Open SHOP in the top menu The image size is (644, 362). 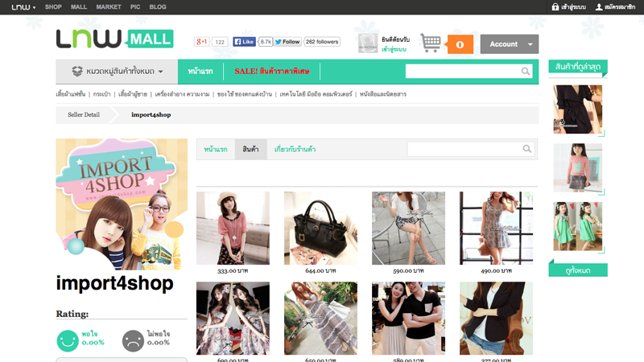pyautogui.click(x=53, y=7)
